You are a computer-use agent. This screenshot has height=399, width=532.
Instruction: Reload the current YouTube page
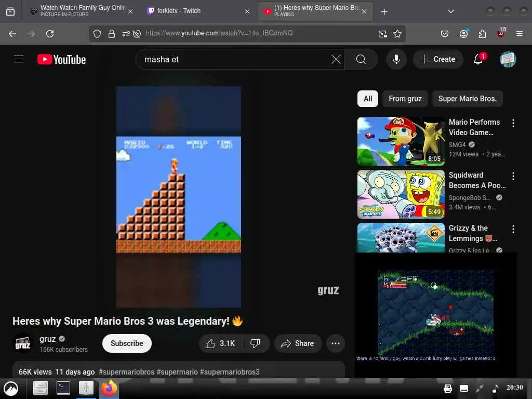pos(50,34)
